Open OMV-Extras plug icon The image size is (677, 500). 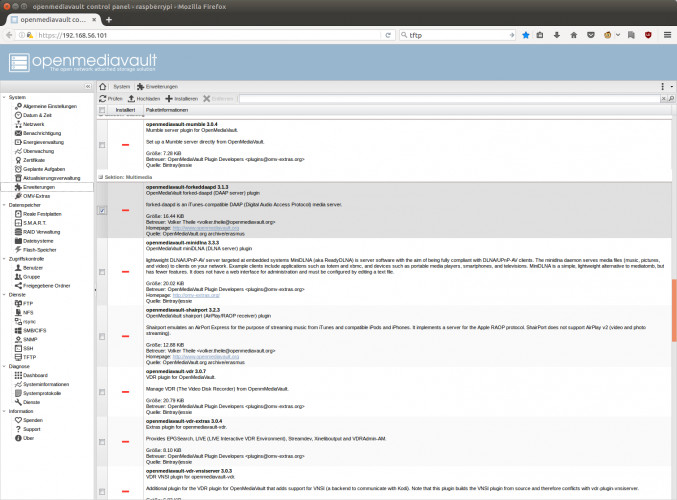(x=18, y=196)
